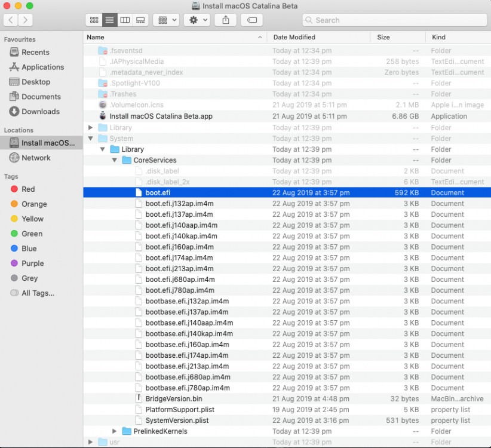Click the Search field

point(395,20)
